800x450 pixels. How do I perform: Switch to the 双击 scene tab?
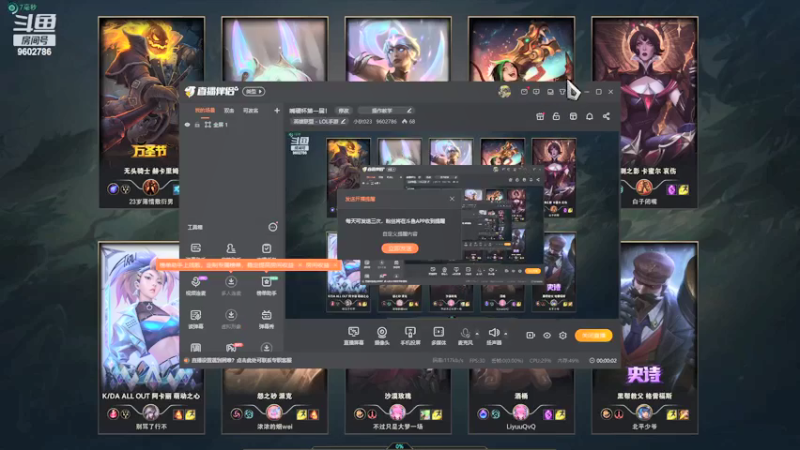tap(229, 111)
